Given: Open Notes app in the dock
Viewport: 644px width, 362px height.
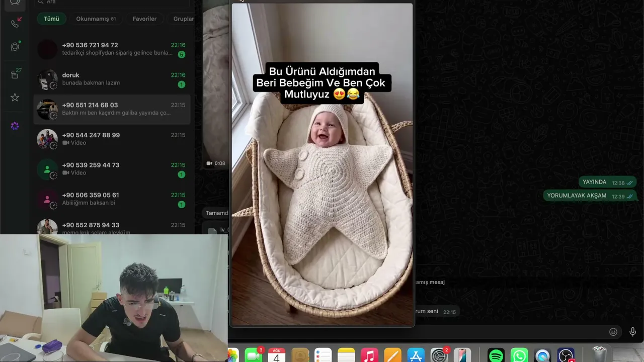Looking at the screenshot, I should point(346,355).
